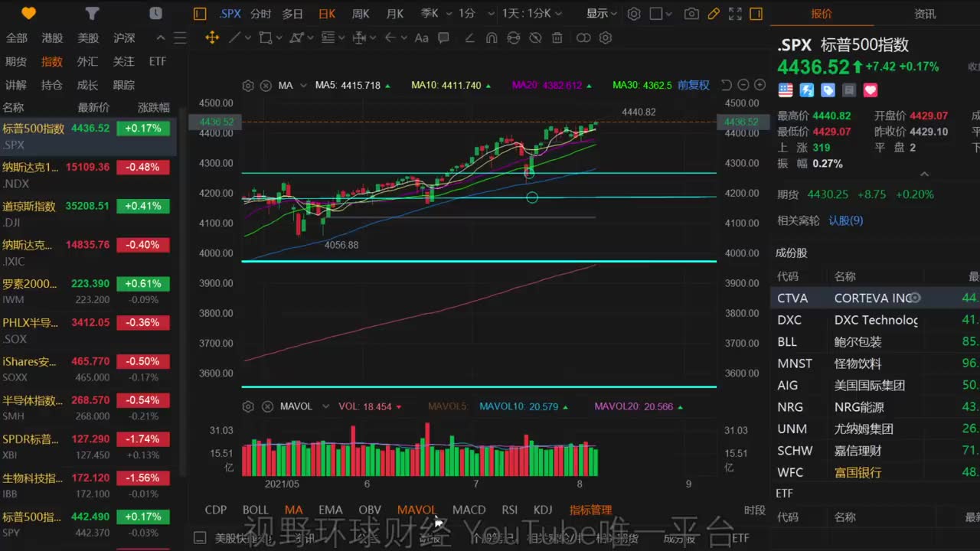
Task: Open the 显示 display dropdown
Action: pos(602,14)
